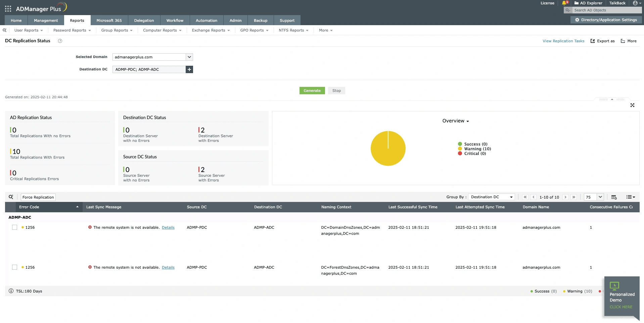Check the first 1256 error row checkbox
Image resolution: width=644 pixels, height=323 pixels.
pos(15,227)
